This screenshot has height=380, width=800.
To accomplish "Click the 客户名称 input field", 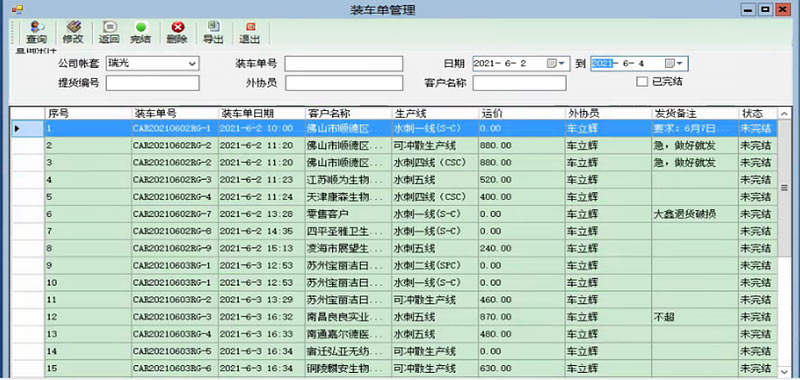I will pyautogui.click(x=519, y=83).
